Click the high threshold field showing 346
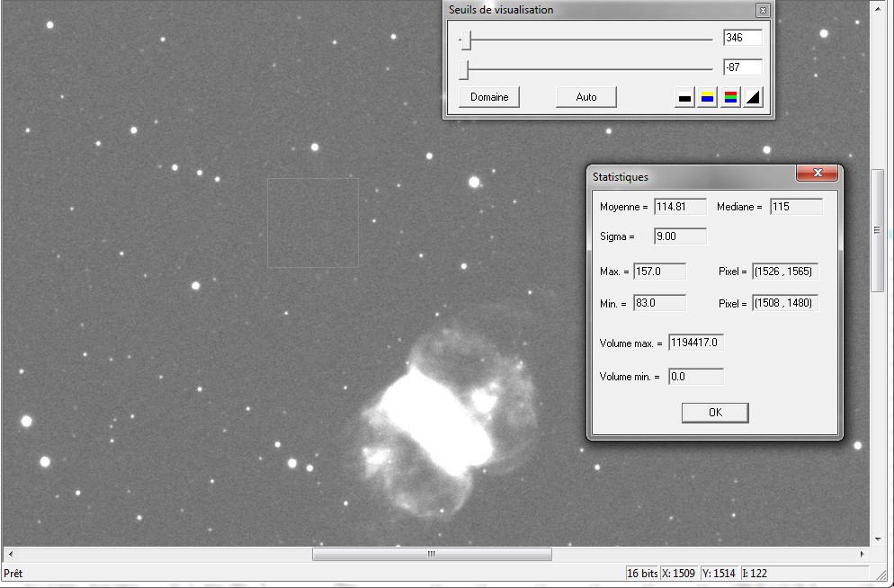Viewport: 894px width, 588px height. pyautogui.click(x=742, y=38)
